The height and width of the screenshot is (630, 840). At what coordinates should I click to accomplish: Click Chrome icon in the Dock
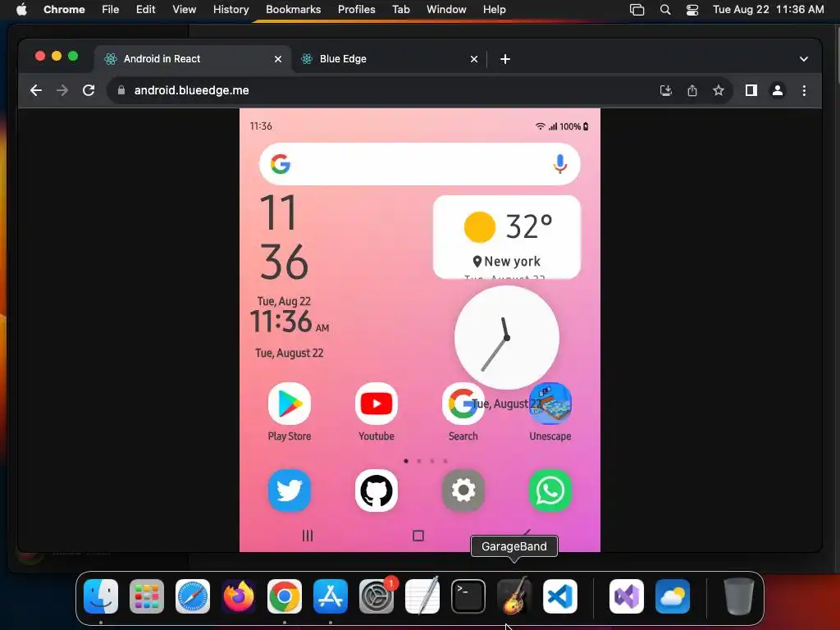(285, 596)
